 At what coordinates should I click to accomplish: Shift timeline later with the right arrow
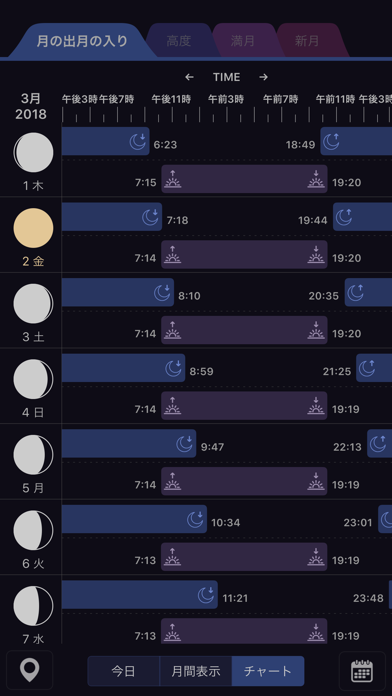[x=263, y=77]
